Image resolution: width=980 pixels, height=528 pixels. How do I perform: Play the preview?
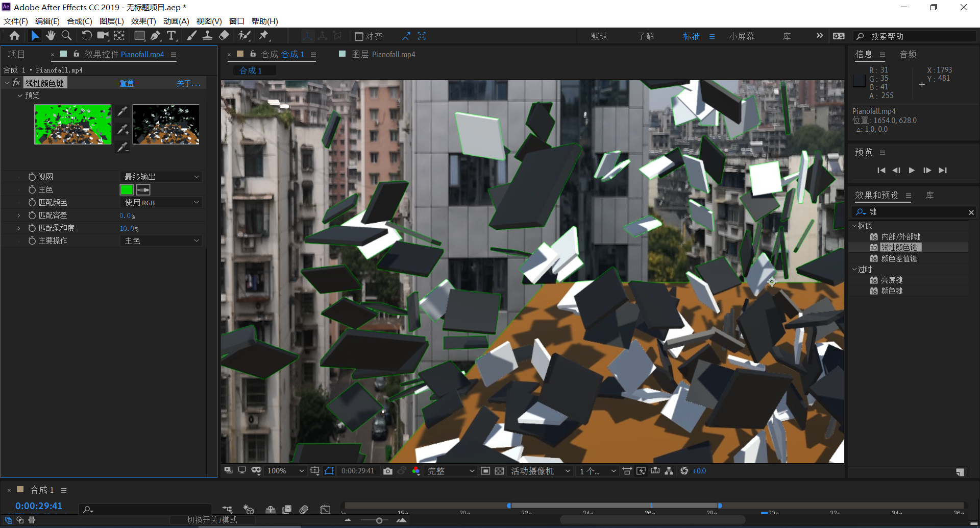point(912,170)
